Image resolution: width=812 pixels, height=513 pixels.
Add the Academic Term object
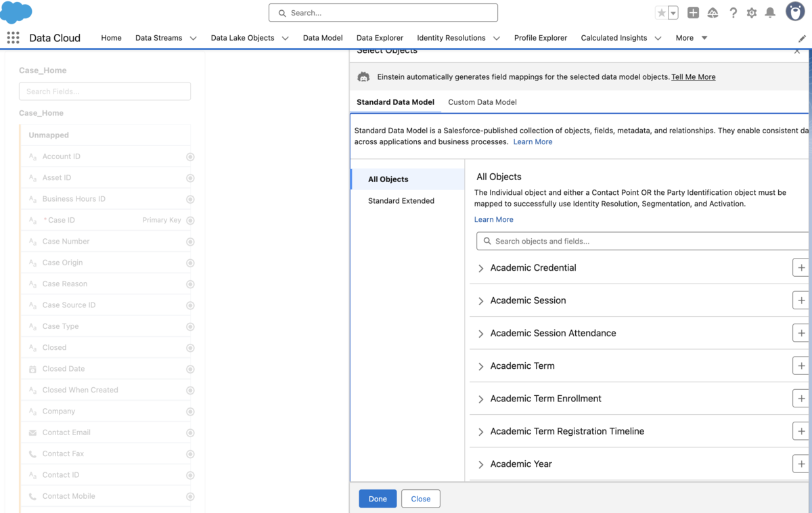coord(801,365)
